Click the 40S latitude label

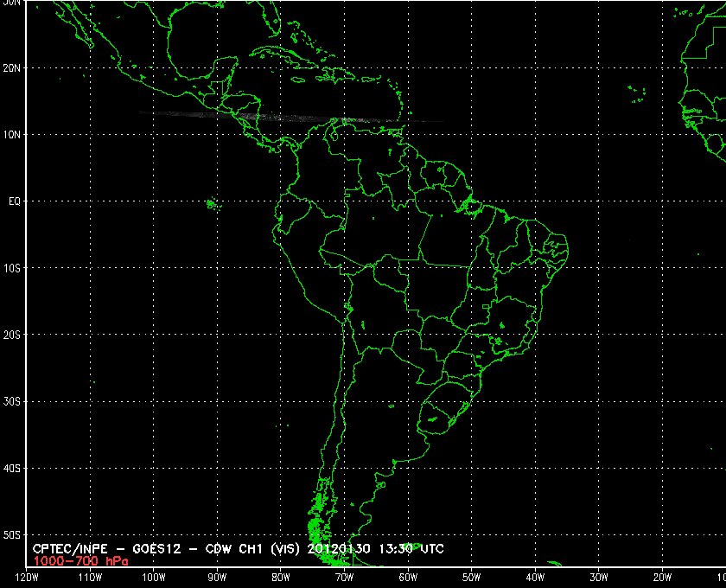12,468
